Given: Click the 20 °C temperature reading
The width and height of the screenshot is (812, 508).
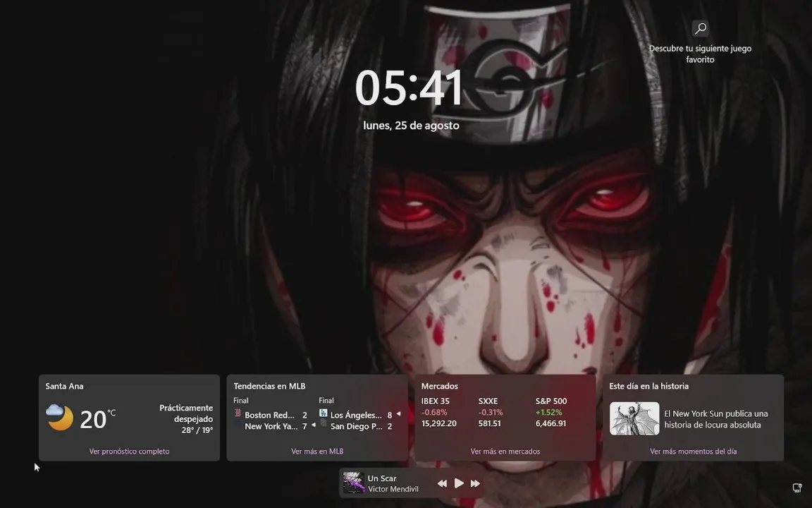Looking at the screenshot, I should [x=97, y=419].
